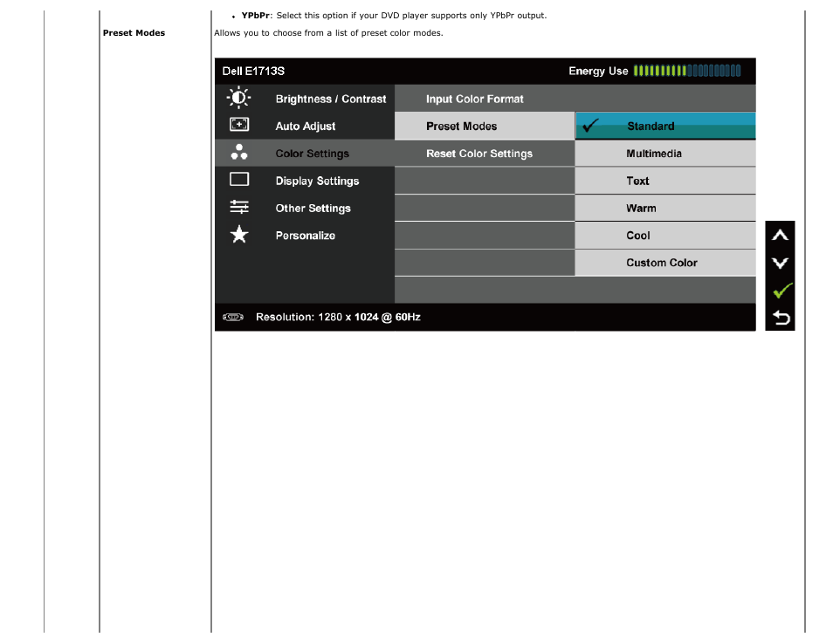Select the Text preset mode

click(664, 181)
